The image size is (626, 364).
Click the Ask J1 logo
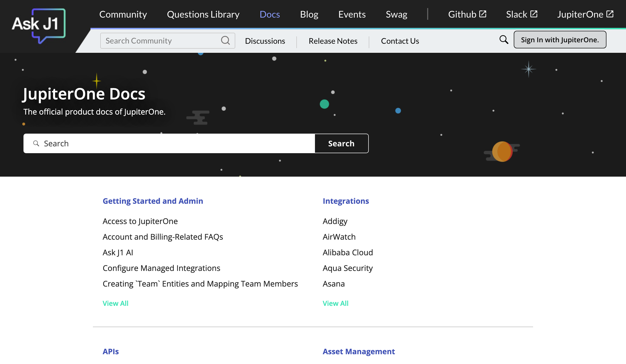point(39,26)
